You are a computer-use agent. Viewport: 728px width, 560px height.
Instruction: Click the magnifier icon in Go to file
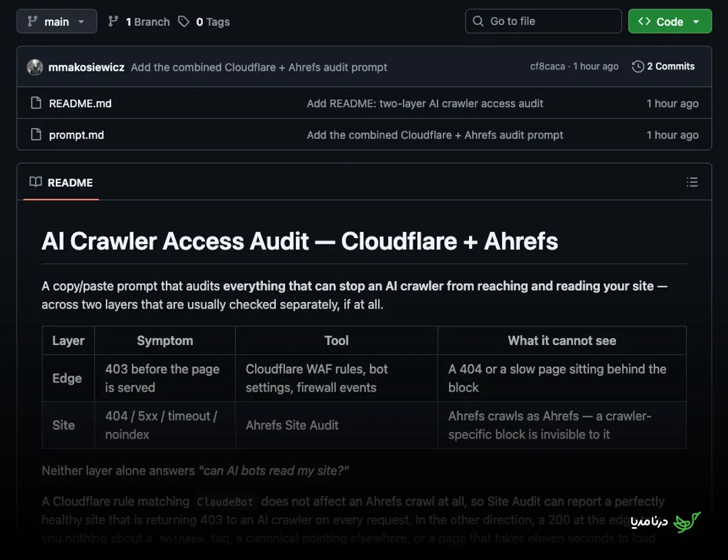point(478,22)
